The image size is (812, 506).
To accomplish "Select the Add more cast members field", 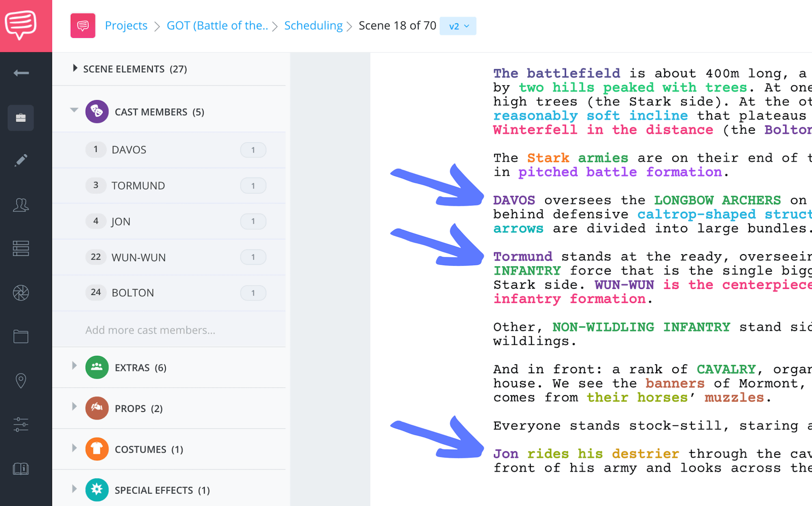I will (150, 330).
